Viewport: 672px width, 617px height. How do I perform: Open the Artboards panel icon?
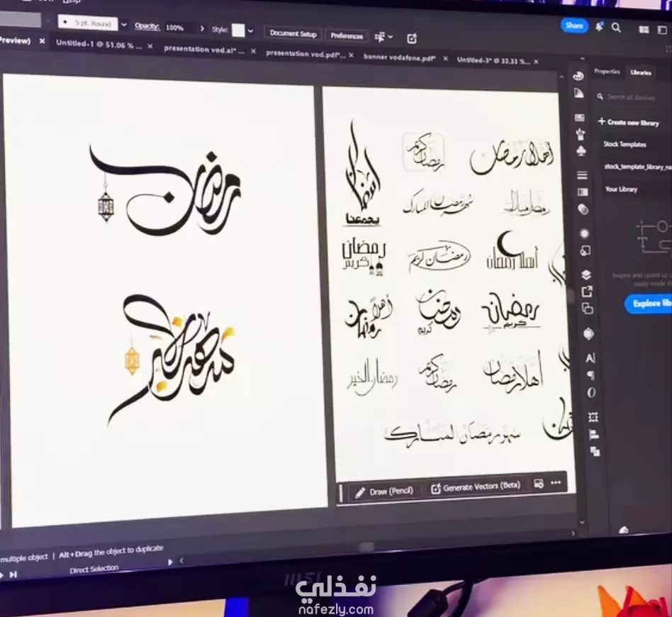point(587,308)
